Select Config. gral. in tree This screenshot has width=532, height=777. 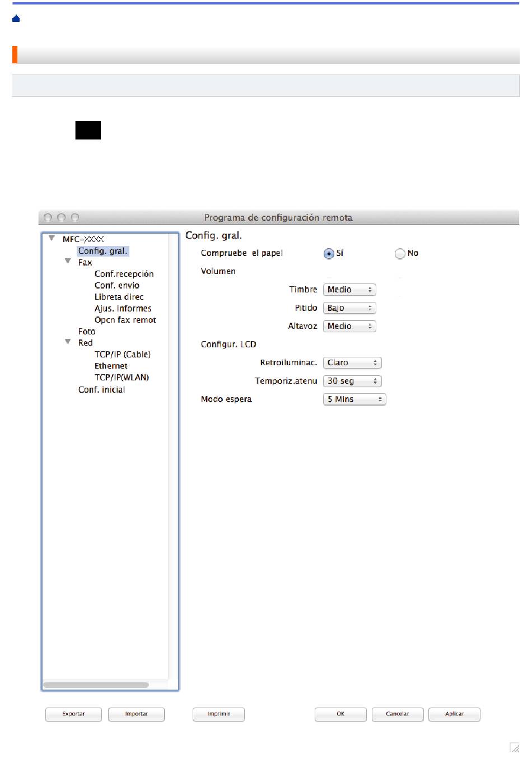[x=103, y=251]
